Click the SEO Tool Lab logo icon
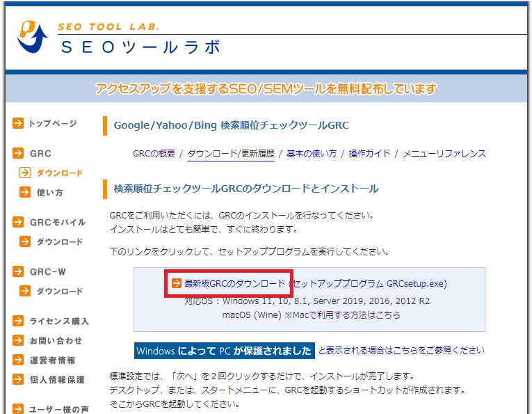The width and height of the screenshot is (532, 414). point(32,37)
